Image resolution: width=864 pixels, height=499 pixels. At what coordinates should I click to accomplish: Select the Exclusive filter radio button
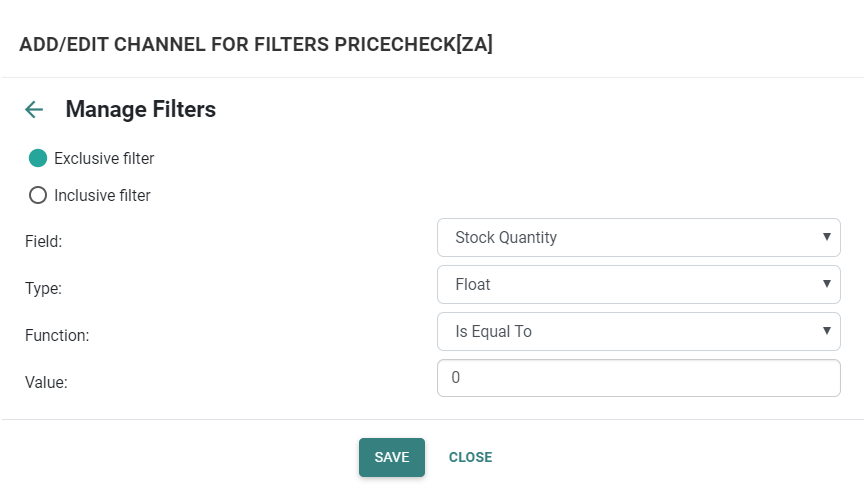[38, 158]
